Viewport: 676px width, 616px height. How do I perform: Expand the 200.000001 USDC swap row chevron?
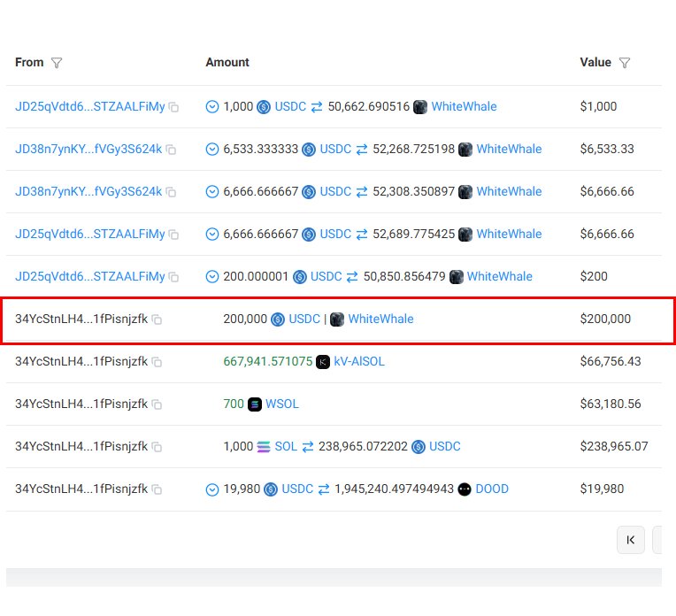212,277
